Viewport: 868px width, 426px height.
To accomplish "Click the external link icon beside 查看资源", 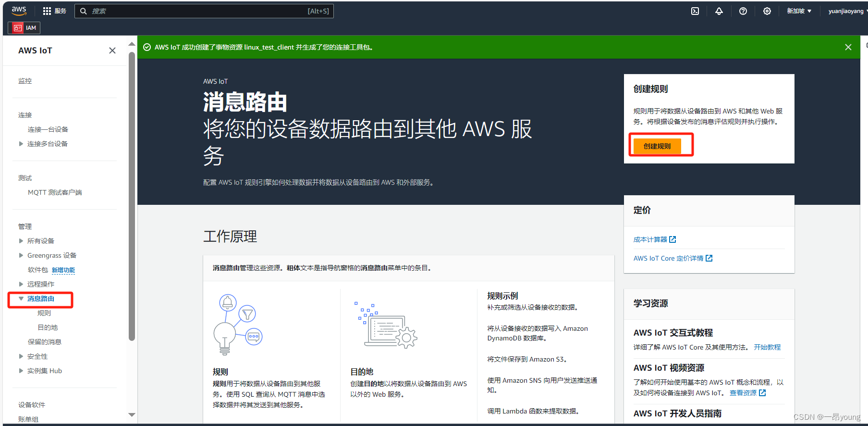I will point(762,393).
